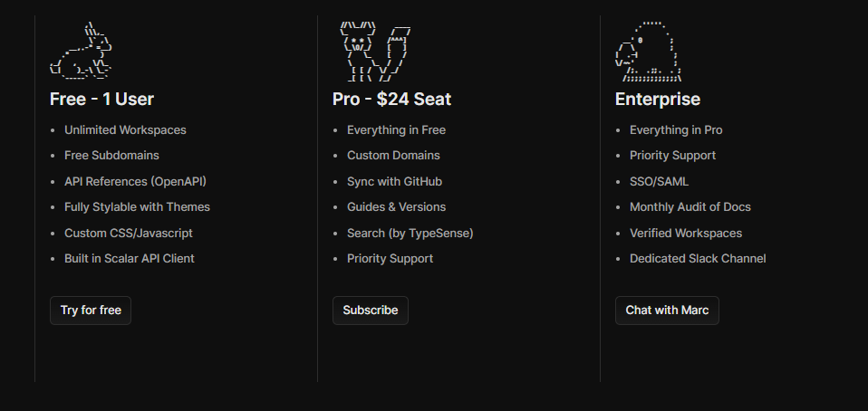Click SSO/SAML feature item
Viewport: 868px width, 411px height.
[659, 181]
